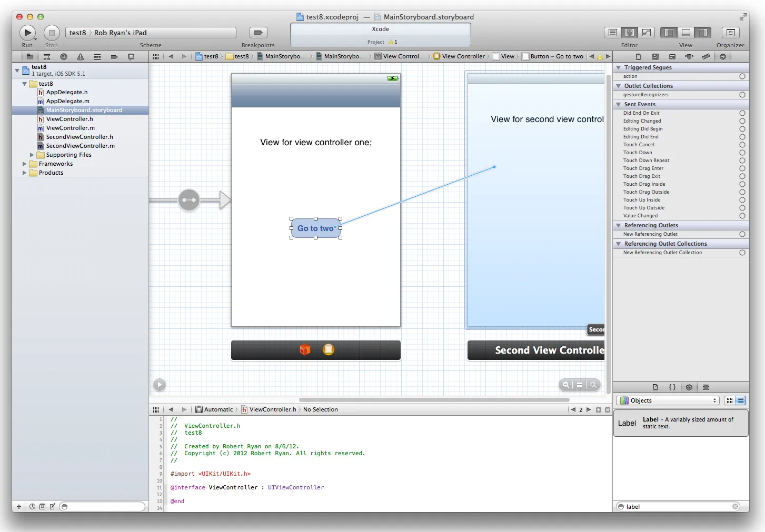Open the Identity inspector
Image resolution: width=765 pixels, height=532 pixels.
click(x=672, y=57)
